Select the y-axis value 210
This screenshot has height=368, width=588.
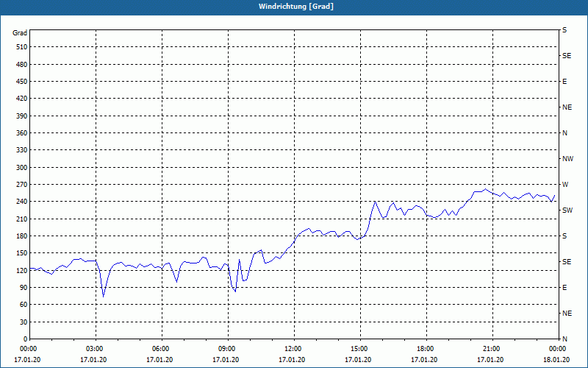point(22,219)
